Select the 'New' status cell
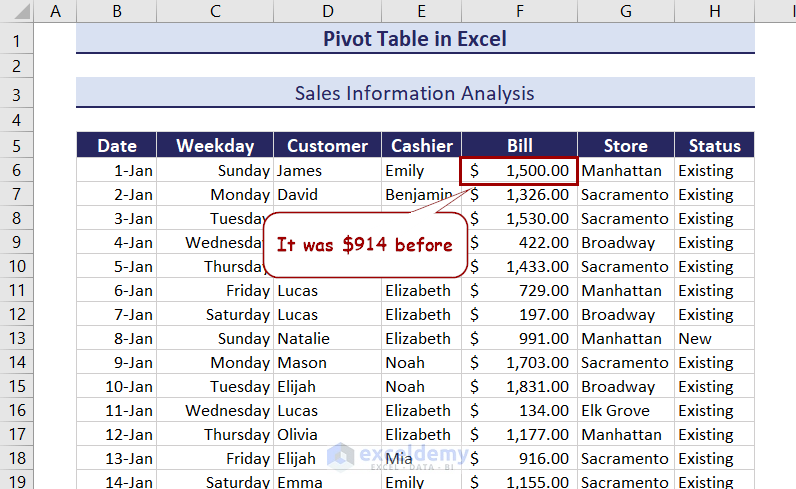The image size is (796, 489). [x=714, y=338]
